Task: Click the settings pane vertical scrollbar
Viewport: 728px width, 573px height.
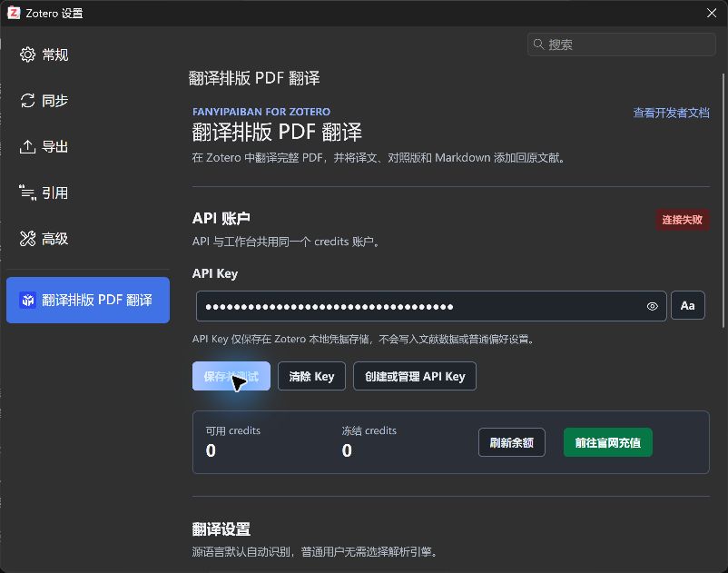Action: pyautogui.click(x=723, y=201)
